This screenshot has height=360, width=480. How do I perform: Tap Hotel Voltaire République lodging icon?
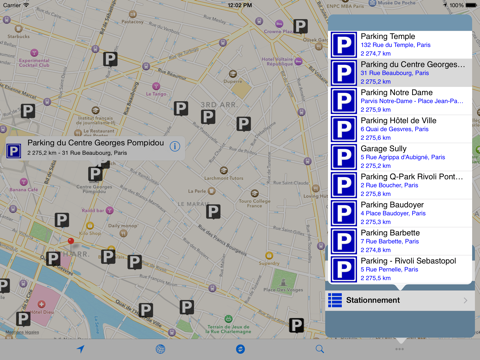(x=299, y=61)
